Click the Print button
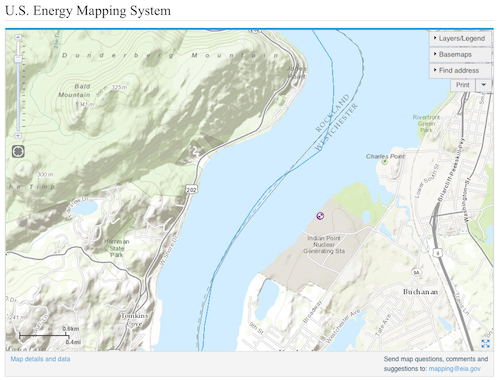Screen dimensions: 500x380 coord(463,85)
